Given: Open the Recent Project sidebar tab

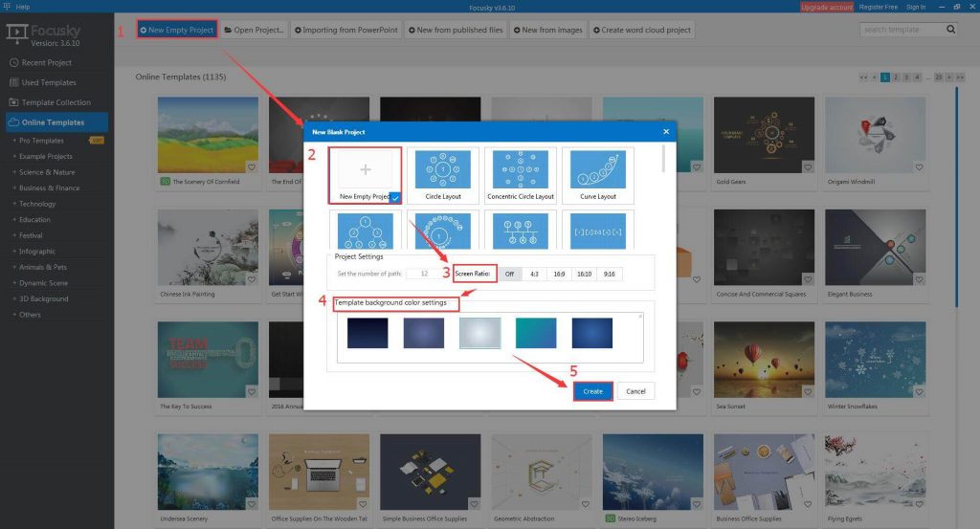Looking at the screenshot, I should 46,62.
